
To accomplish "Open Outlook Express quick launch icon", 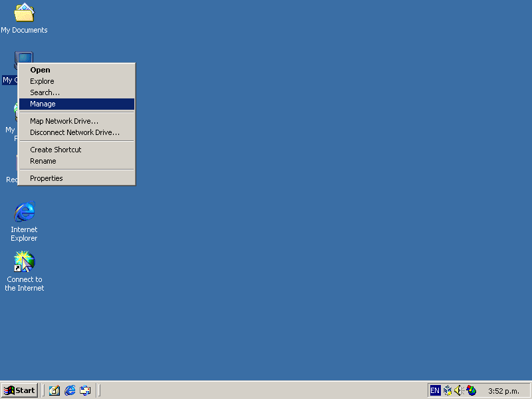I will 85,390.
